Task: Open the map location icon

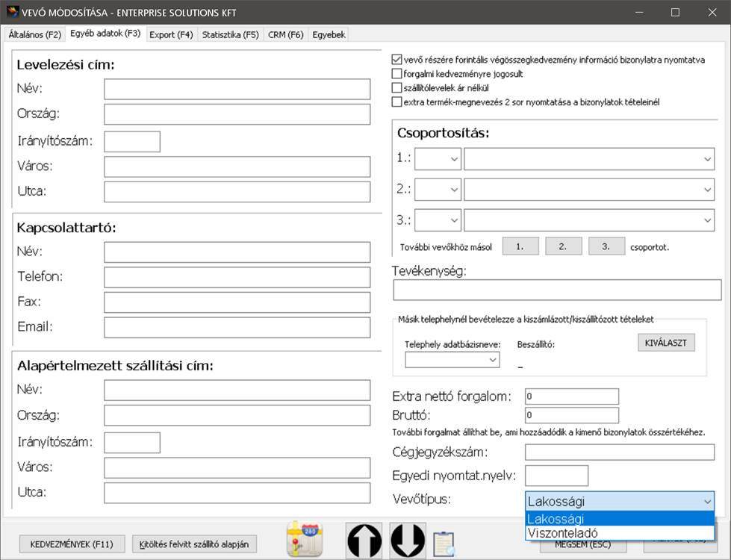Action: (x=305, y=540)
